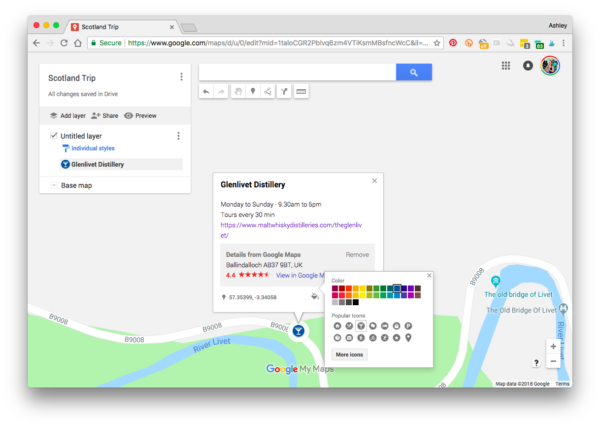Image resolution: width=600 pixels, height=427 pixels.
Task: Click the More icons button
Action: tap(349, 355)
